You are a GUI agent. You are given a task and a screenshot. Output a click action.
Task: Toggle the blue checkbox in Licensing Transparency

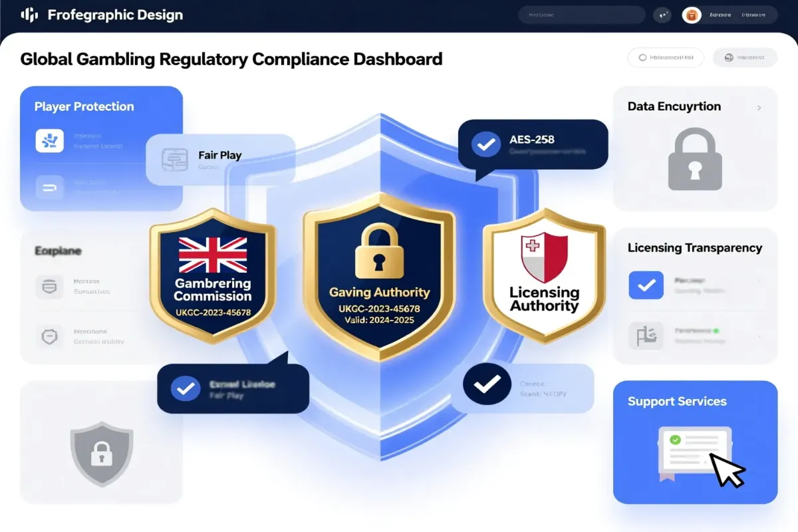coord(646,285)
